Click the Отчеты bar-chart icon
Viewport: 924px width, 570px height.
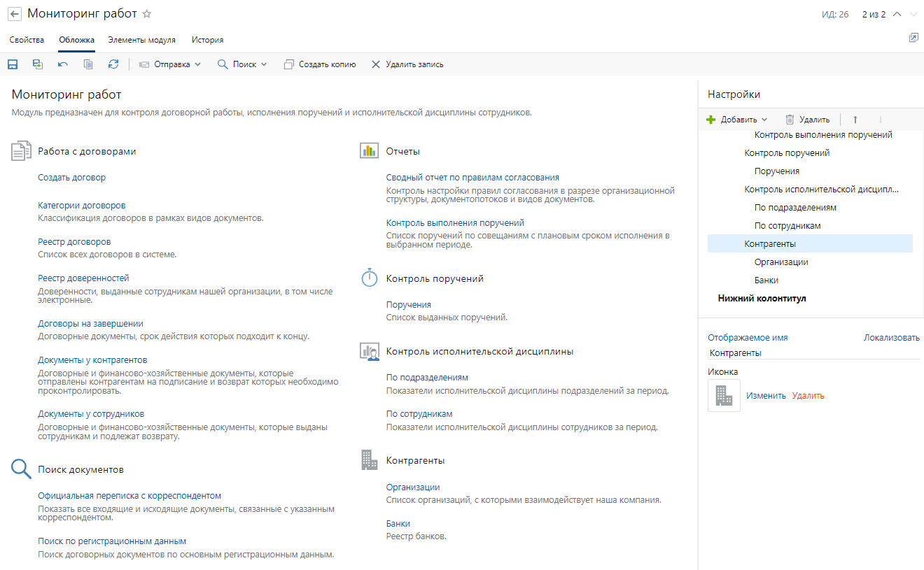pos(369,150)
